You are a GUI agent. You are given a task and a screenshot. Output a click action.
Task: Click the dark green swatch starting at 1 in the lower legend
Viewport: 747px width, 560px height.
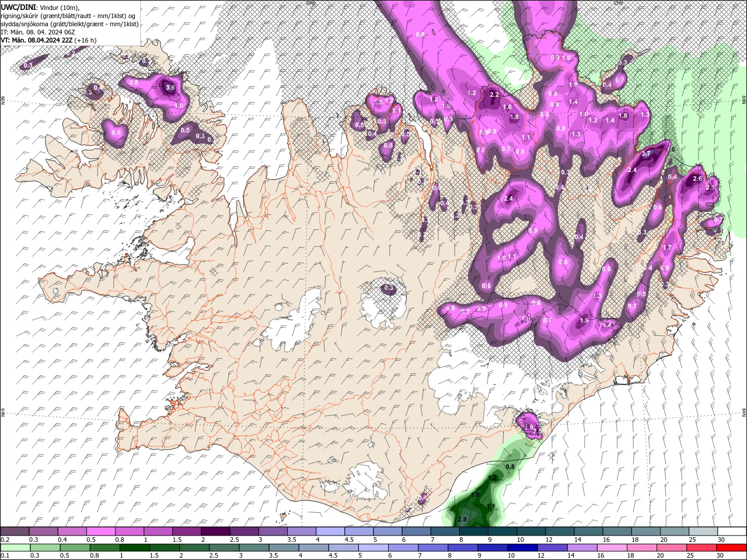click(135, 548)
